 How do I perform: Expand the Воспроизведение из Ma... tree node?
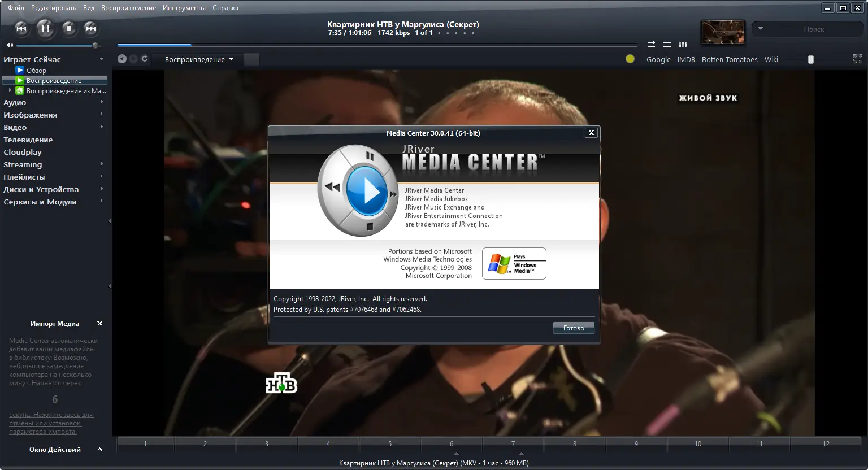(x=10, y=90)
